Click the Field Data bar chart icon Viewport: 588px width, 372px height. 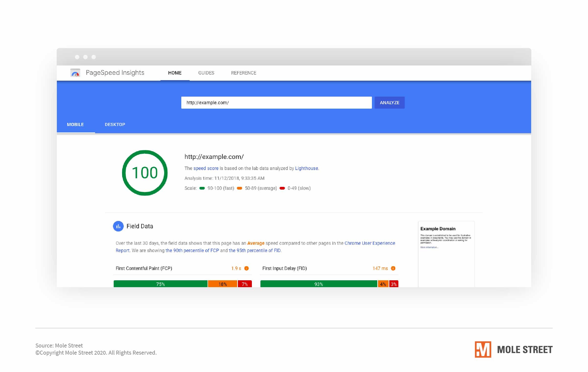pos(118,226)
